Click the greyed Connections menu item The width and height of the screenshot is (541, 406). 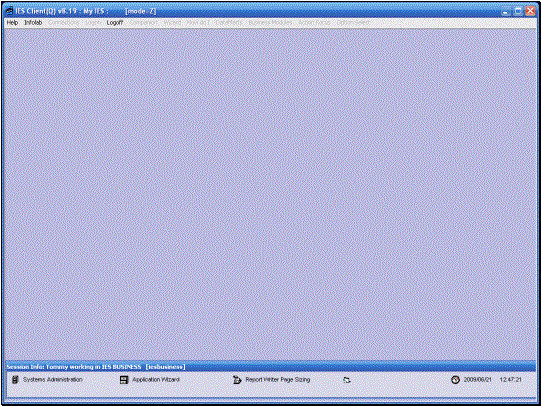[x=64, y=22]
